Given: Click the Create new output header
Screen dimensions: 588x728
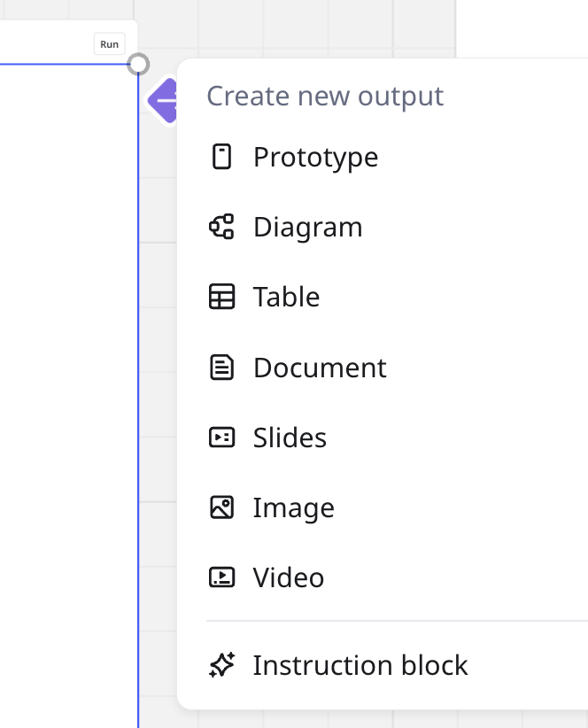Looking at the screenshot, I should (325, 96).
